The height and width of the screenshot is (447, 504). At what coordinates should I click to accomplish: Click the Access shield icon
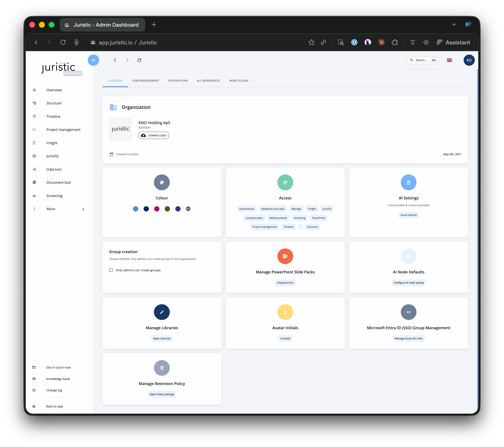pos(285,182)
